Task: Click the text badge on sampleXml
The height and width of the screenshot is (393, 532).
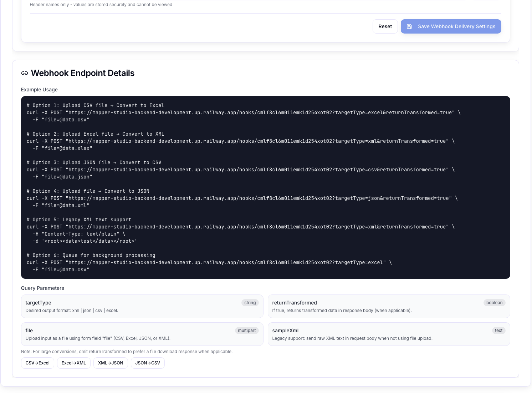Action: 498,331
